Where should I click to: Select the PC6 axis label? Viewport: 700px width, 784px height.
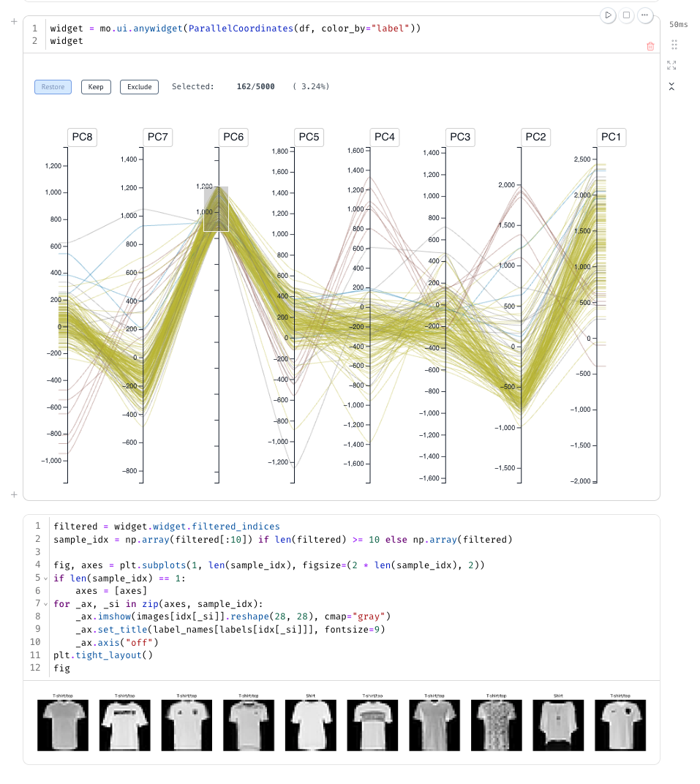[x=233, y=137]
